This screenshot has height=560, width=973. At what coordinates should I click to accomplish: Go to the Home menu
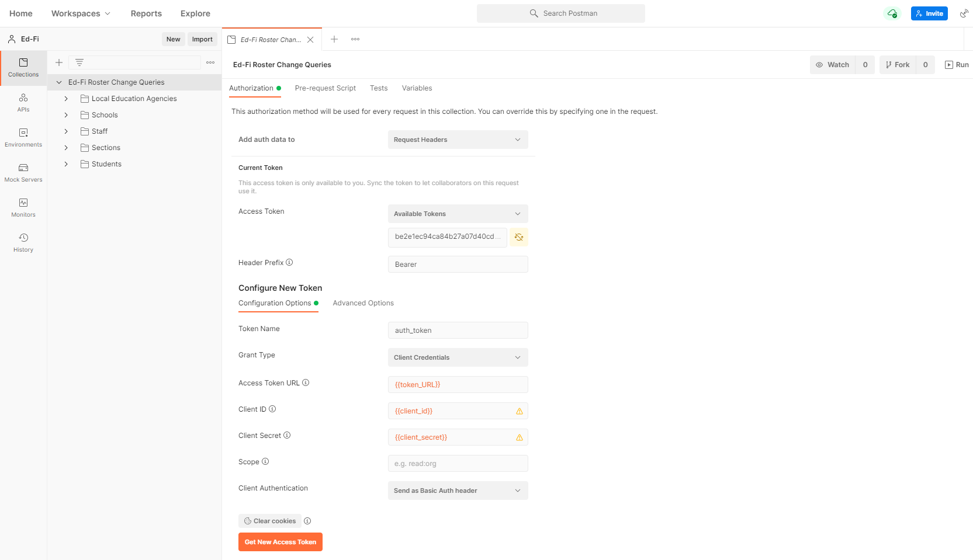21,13
